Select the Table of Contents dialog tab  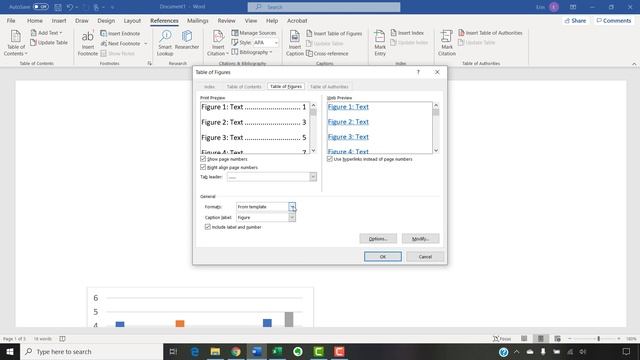(244, 87)
